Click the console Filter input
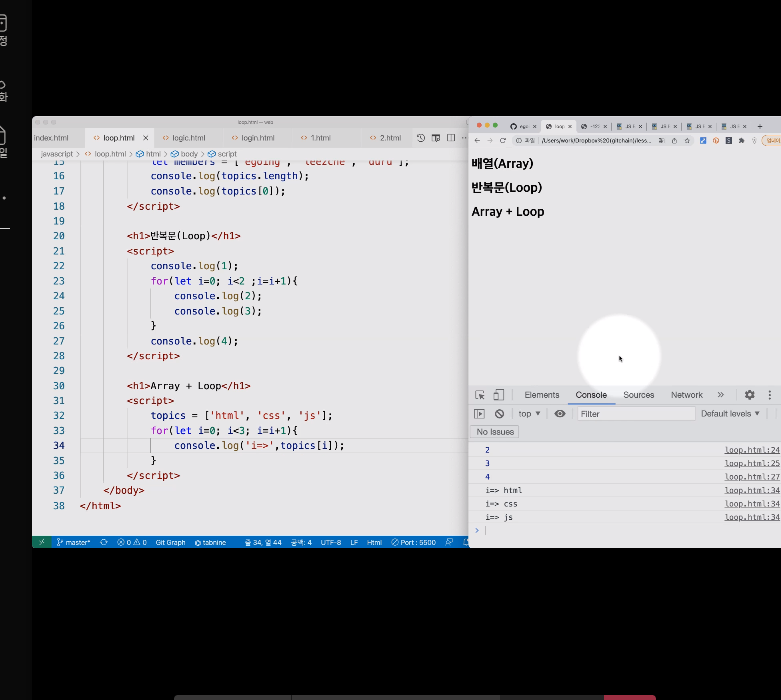Viewport: 781px width, 700px height. [636, 414]
